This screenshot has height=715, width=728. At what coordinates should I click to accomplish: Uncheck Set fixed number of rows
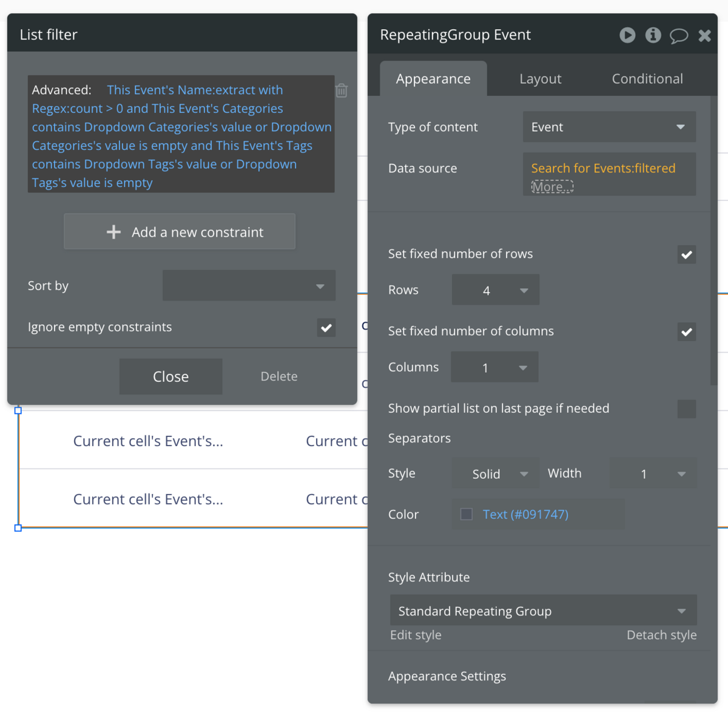tap(687, 255)
